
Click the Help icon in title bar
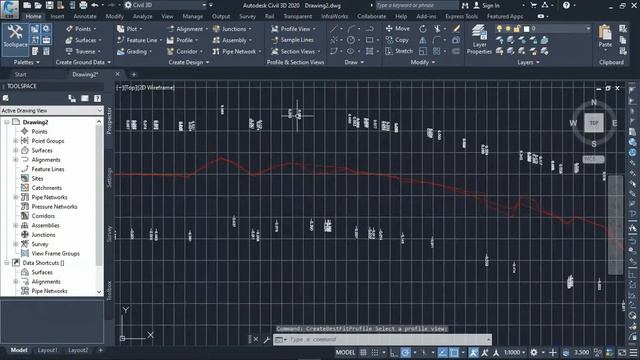tap(566, 5)
